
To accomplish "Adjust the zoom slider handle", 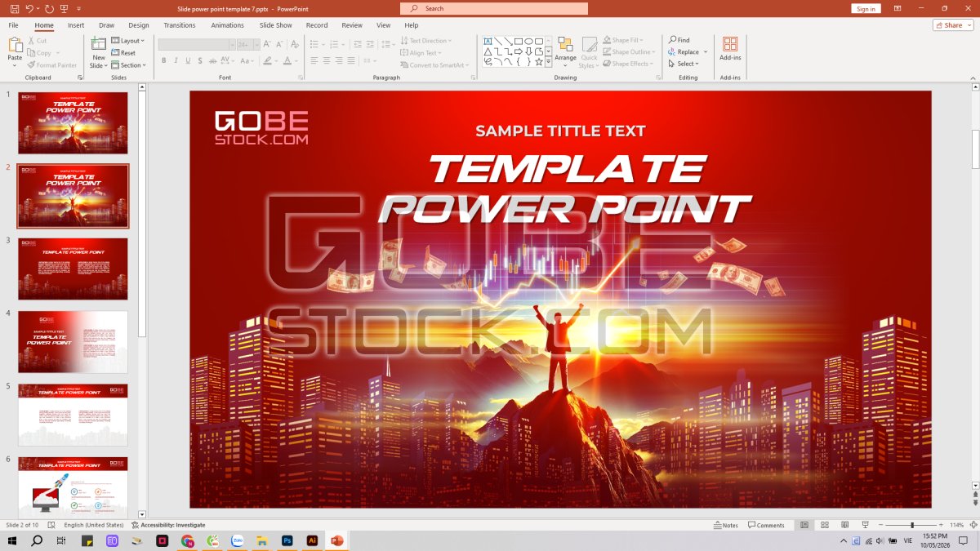I will [912, 525].
